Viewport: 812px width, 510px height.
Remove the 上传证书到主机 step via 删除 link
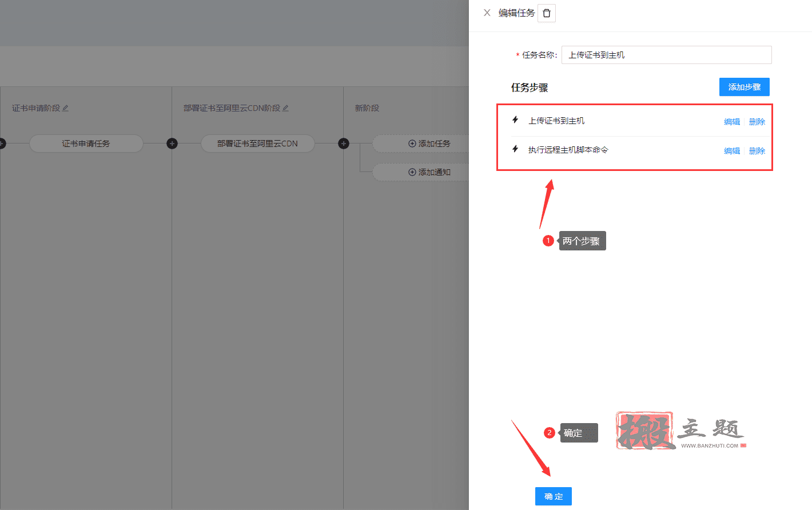757,122
